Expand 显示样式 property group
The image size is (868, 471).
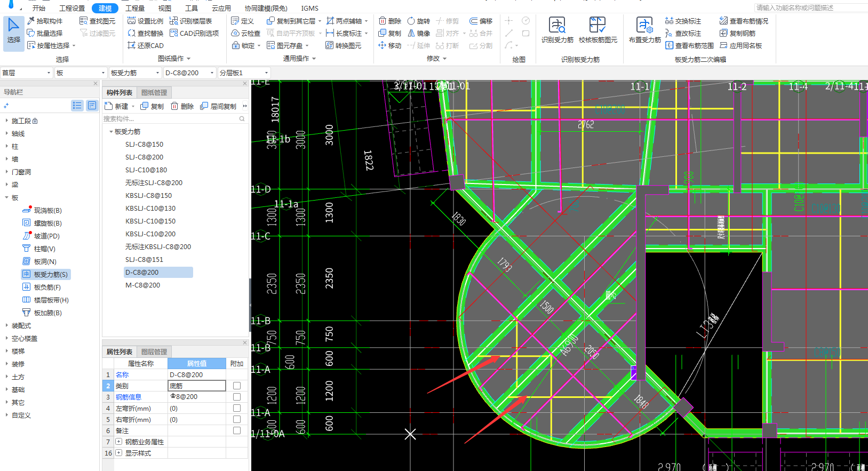pyautogui.click(x=118, y=453)
